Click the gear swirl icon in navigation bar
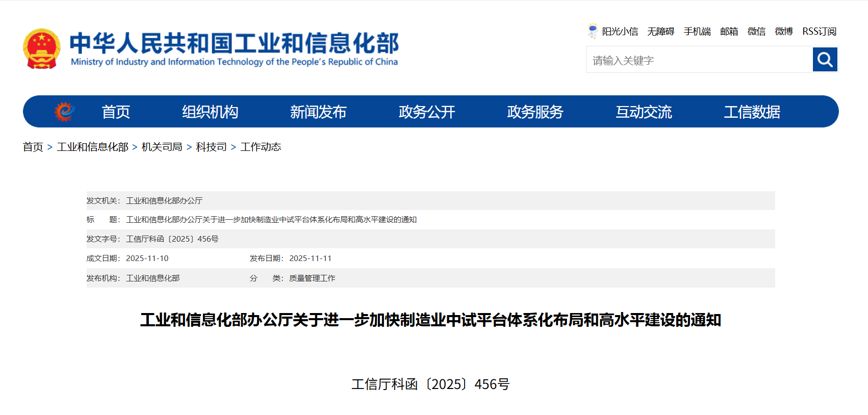This screenshot has height=415, width=868. pyautogui.click(x=64, y=112)
